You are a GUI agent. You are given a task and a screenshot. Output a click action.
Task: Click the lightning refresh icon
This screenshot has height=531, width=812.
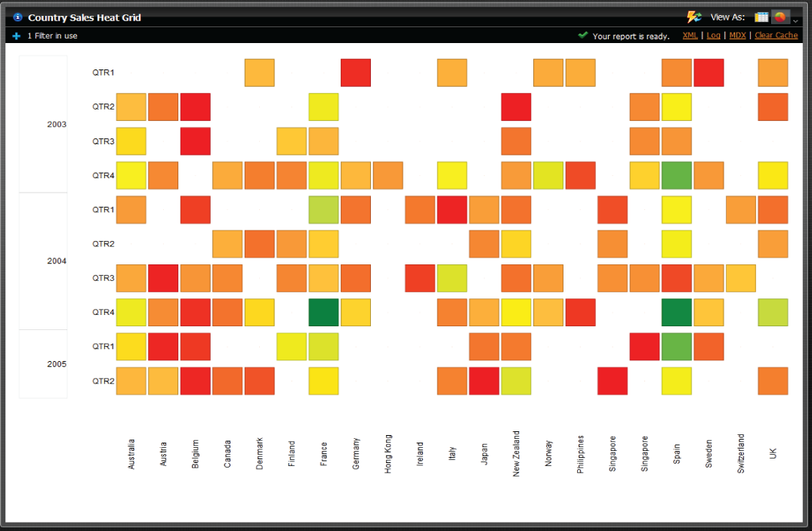coord(695,16)
